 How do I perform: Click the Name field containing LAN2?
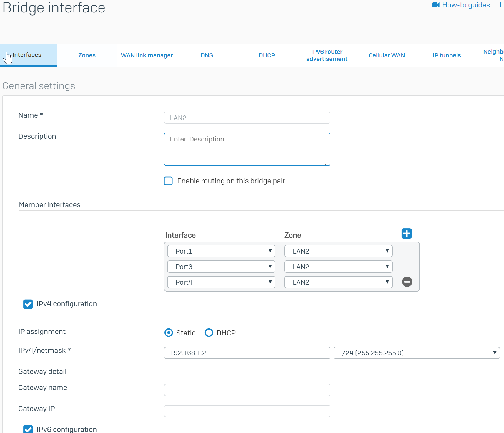click(x=247, y=118)
